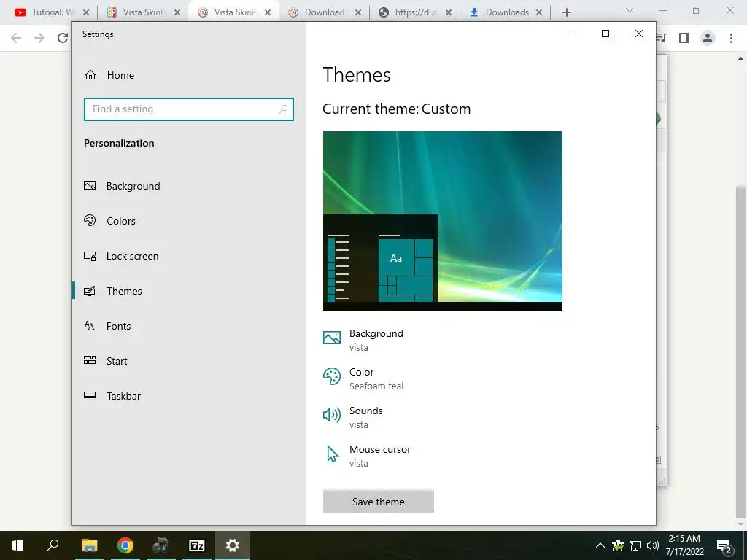Switch to the https://dl browser tab

coord(415,12)
